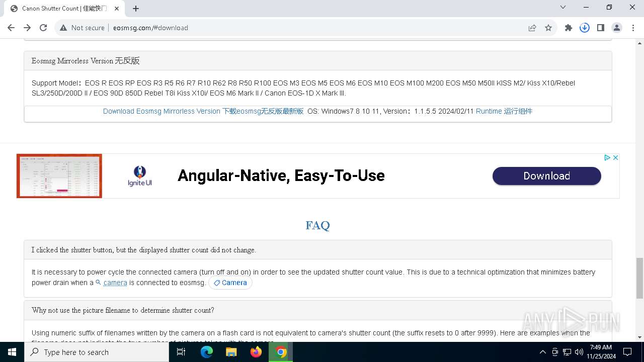This screenshot has width=644, height=362.
Task: Switch to Chrome on taskbar
Action: (x=281, y=352)
